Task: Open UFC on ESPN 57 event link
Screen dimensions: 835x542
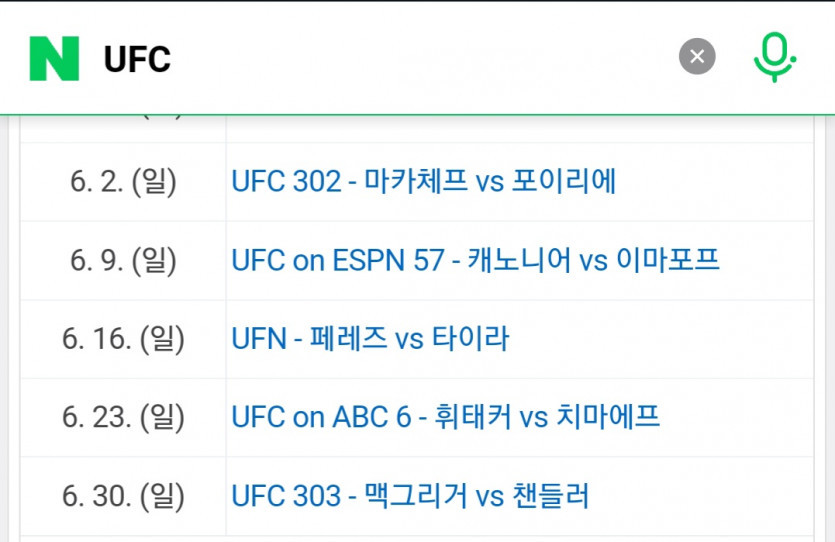Action: 475,260
